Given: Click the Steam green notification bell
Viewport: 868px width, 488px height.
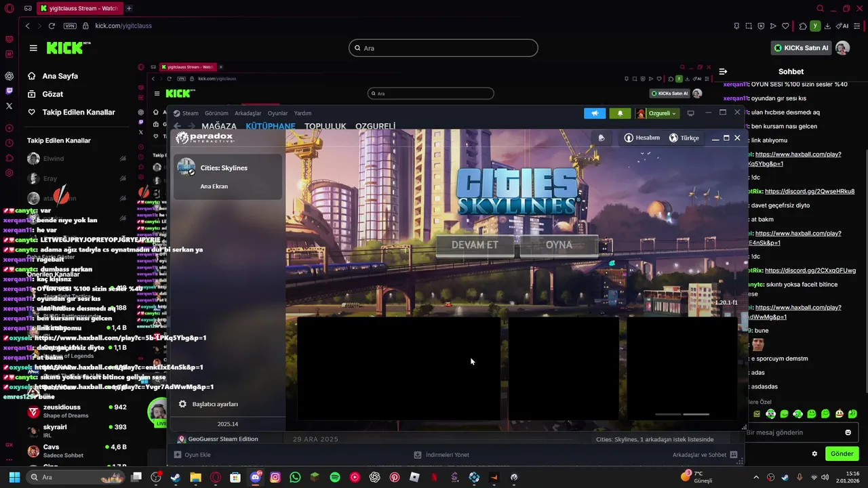Looking at the screenshot, I should point(620,113).
